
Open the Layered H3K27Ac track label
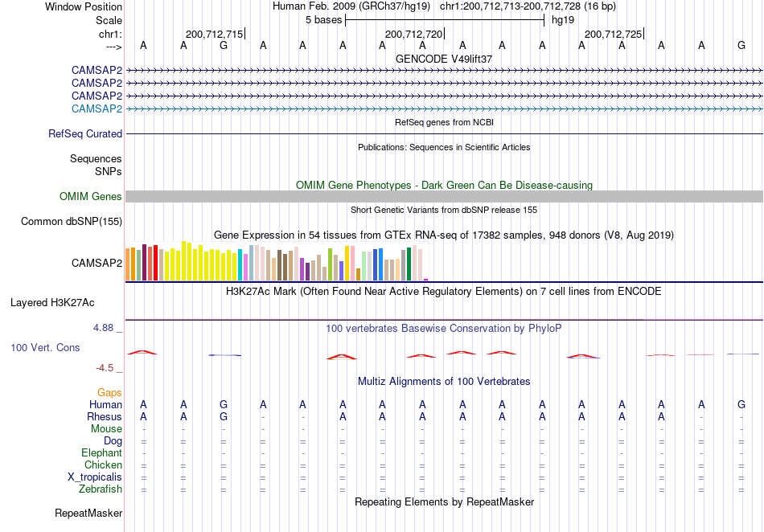tap(52, 302)
